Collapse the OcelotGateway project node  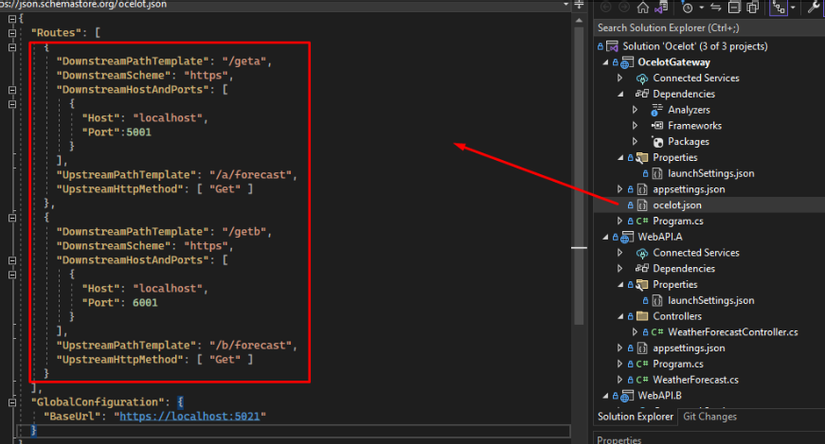[x=606, y=62]
